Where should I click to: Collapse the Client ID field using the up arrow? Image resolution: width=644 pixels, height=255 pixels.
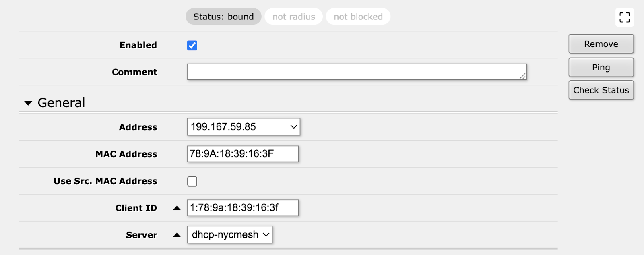(177, 208)
